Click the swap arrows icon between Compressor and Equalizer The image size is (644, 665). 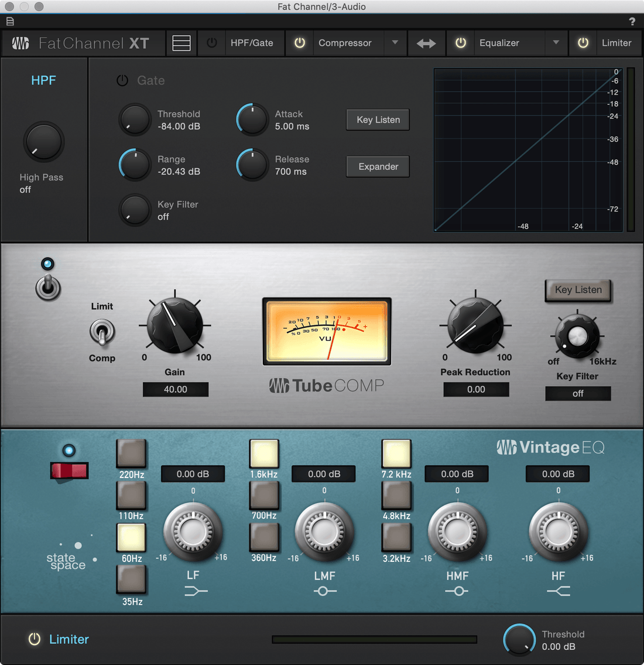(x=426, y=43)
